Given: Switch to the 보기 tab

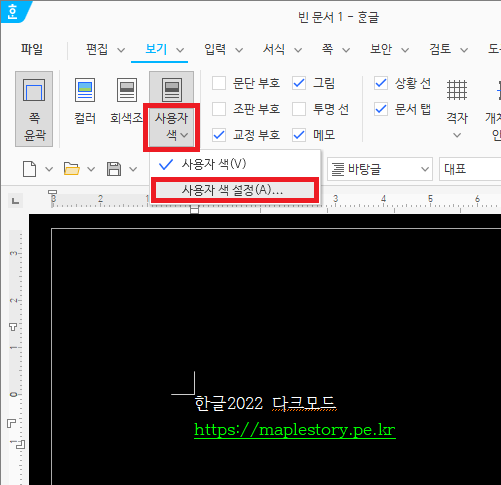Looking at the screenshot, I should click(156, 49).
